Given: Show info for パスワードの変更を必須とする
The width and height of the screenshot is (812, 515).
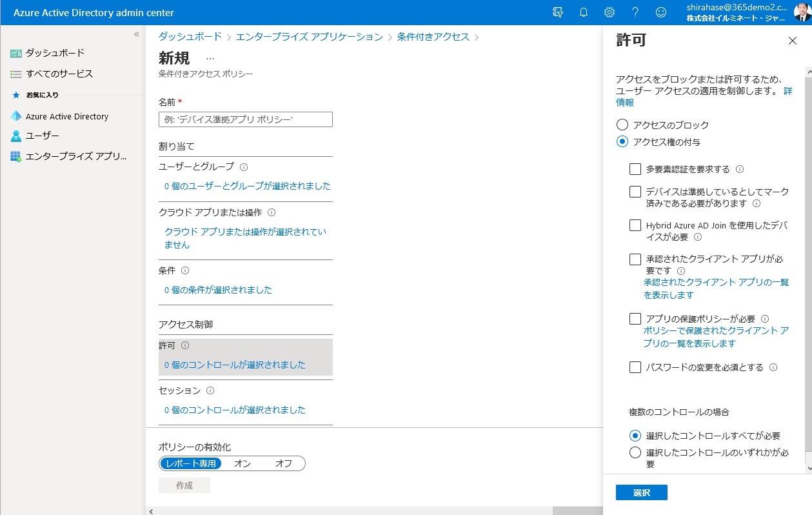Looking at the screenshot, I should click(x=773, y=368).
